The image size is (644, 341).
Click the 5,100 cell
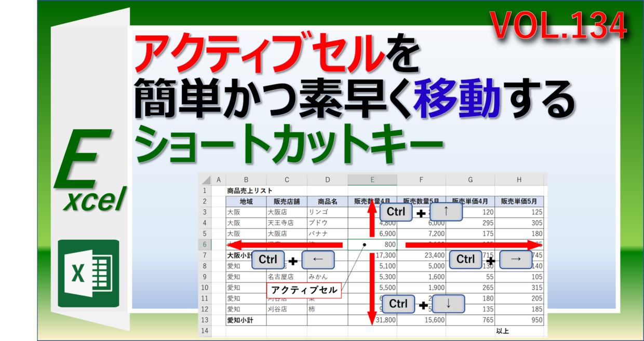[372, 266]
